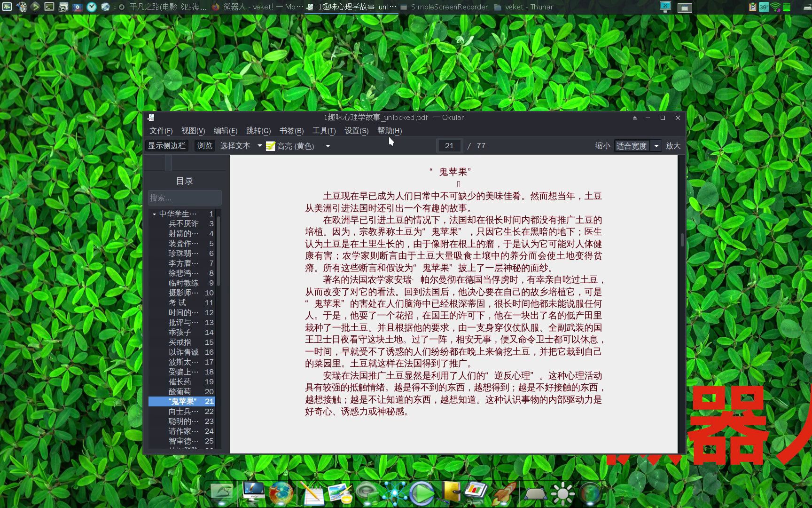Launch Firefox from the dock
The height and width of the screenshot is (508, 812).
pos(281,493)
